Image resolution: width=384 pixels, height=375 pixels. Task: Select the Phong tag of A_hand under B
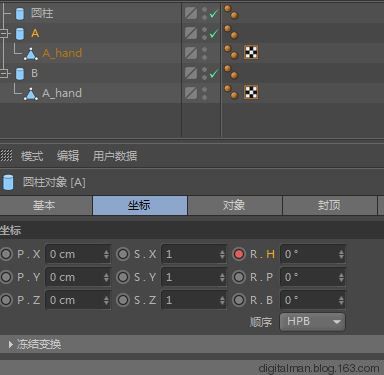[231, 92]
